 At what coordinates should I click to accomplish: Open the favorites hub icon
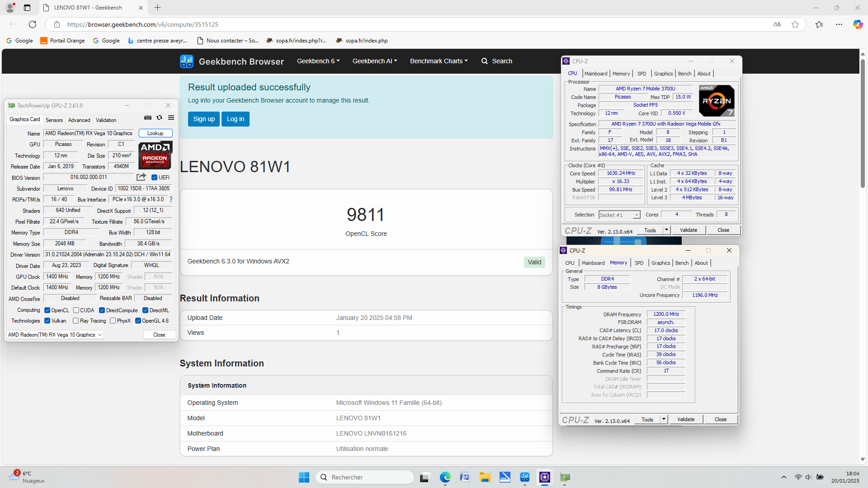click(819, 24)
